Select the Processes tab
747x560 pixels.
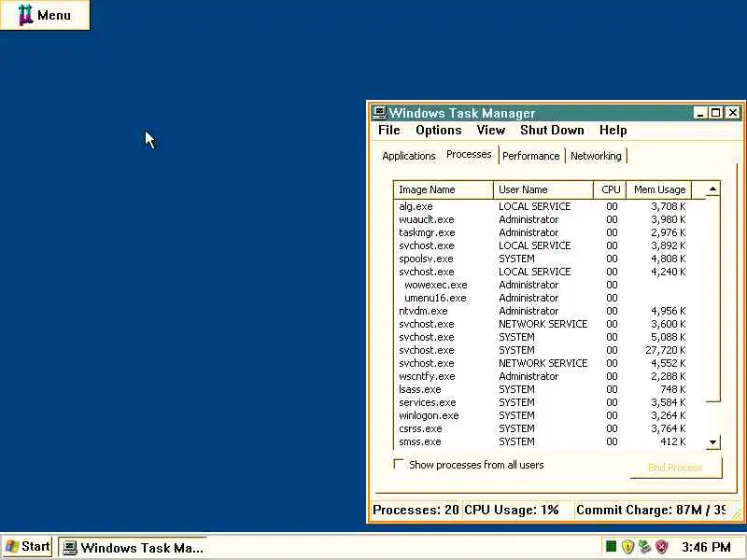(469, 154)
